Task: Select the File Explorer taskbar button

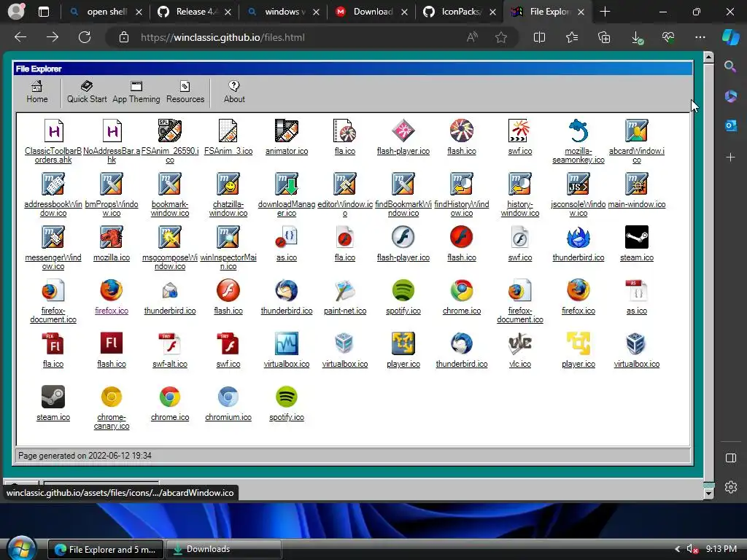Action: click(x=107, y=549)
